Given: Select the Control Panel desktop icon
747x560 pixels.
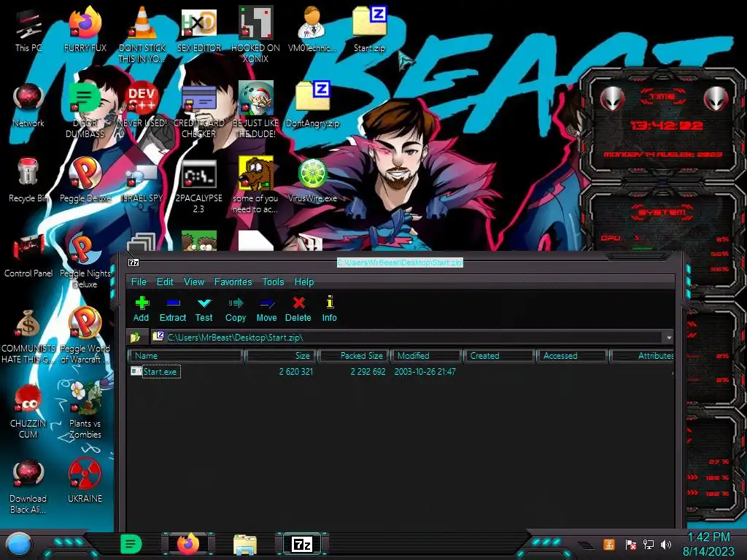Looking at the screenshot, I should (28, 255).
